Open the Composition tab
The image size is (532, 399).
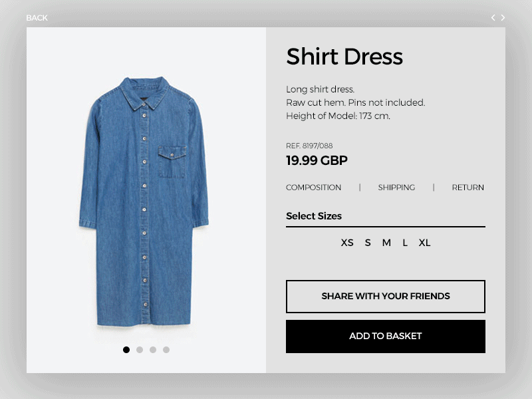click(x=313, y=188)
